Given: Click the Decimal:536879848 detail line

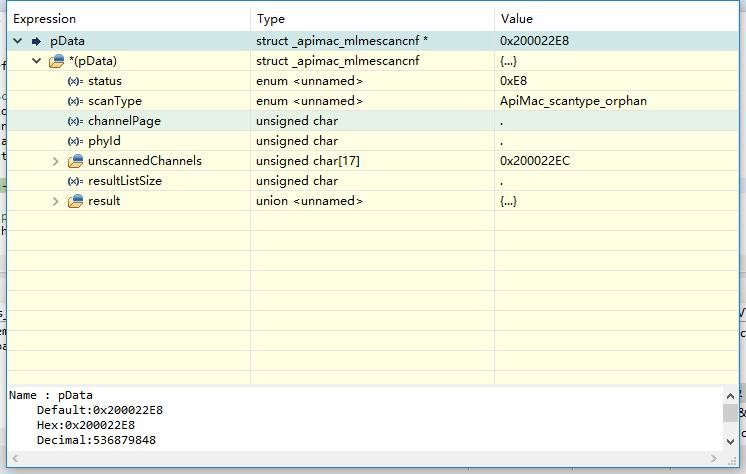Looking at the screenshot, I should coord(96,440).
